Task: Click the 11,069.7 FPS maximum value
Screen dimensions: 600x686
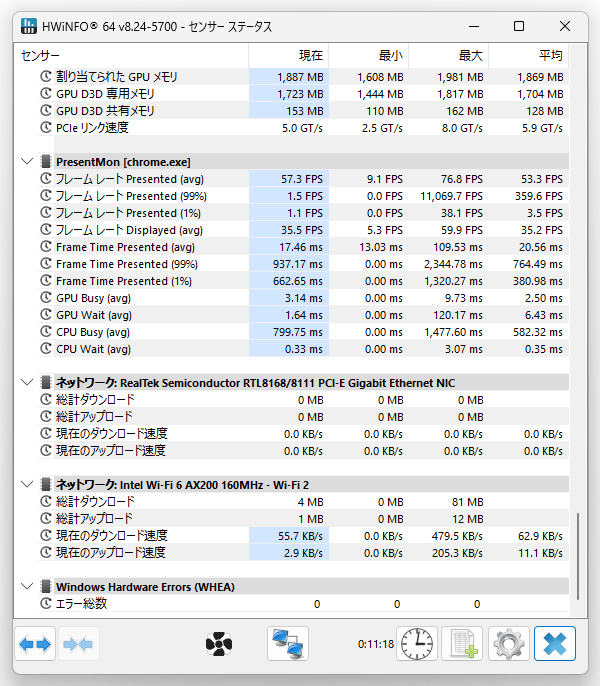Action: coord(452,196)
